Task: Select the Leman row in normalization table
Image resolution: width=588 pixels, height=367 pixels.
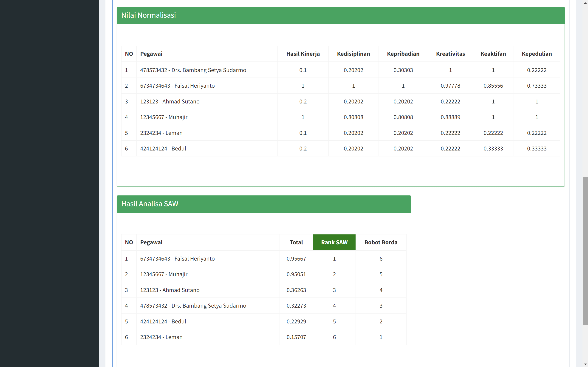Action: point(161,133)
